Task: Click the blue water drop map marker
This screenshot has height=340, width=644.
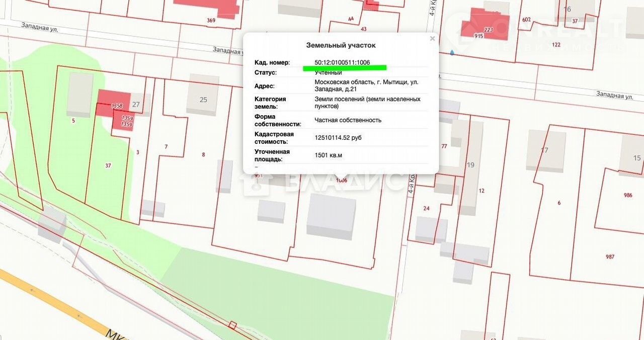Action: (452, 52)
